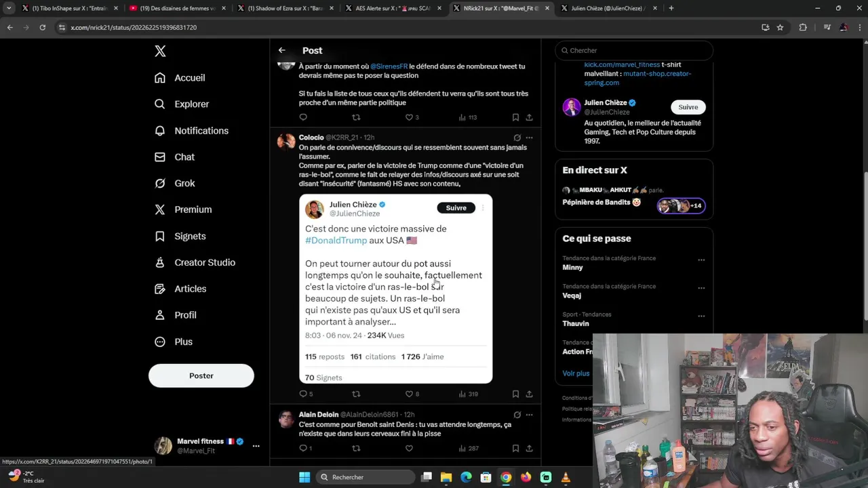Click the X logo in sidebar
Screen dimensions: 868x488
pos(160,52)
